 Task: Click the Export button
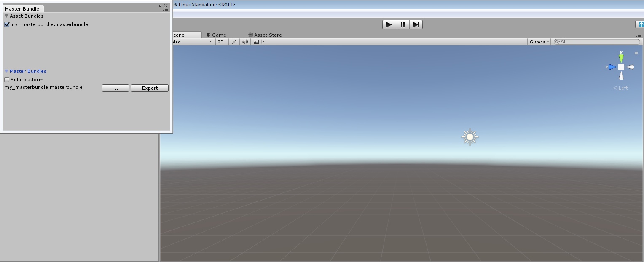pyautogui.click(x=150, y=88)
